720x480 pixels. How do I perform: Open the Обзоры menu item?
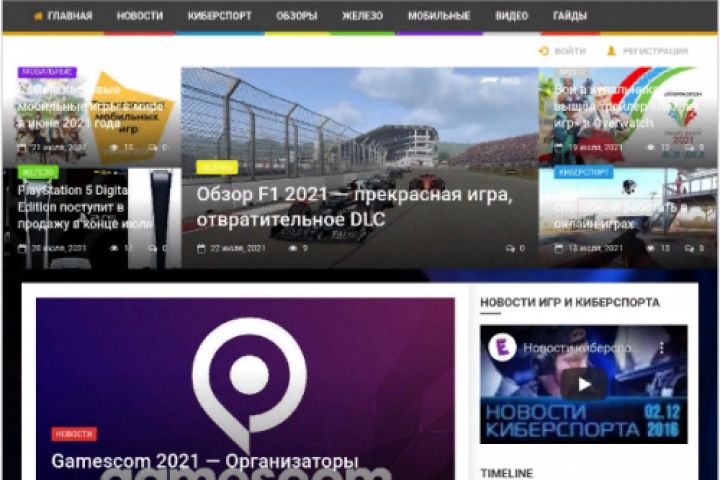point(297,16)
